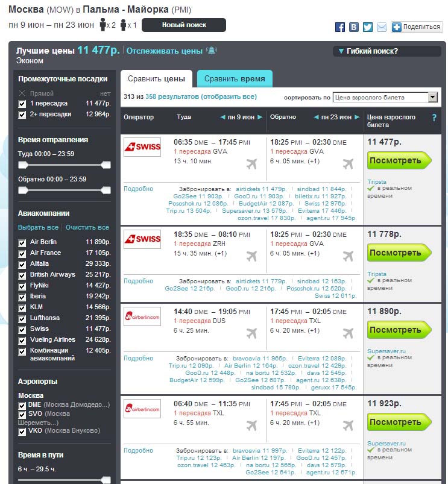The width and height of the screenshot is (448, 484).
Task: Uncheck the Air Berlin airline checkbox
Action: point(22,242)
